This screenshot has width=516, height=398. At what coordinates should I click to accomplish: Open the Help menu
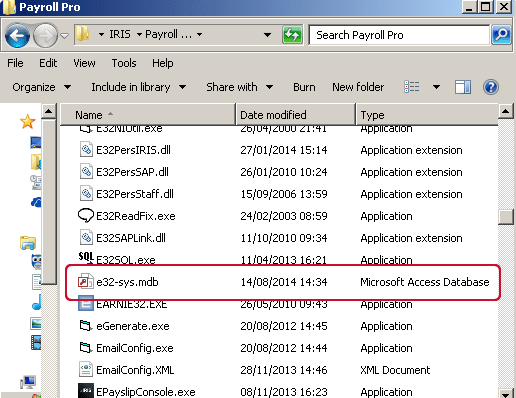pos(163,63)
